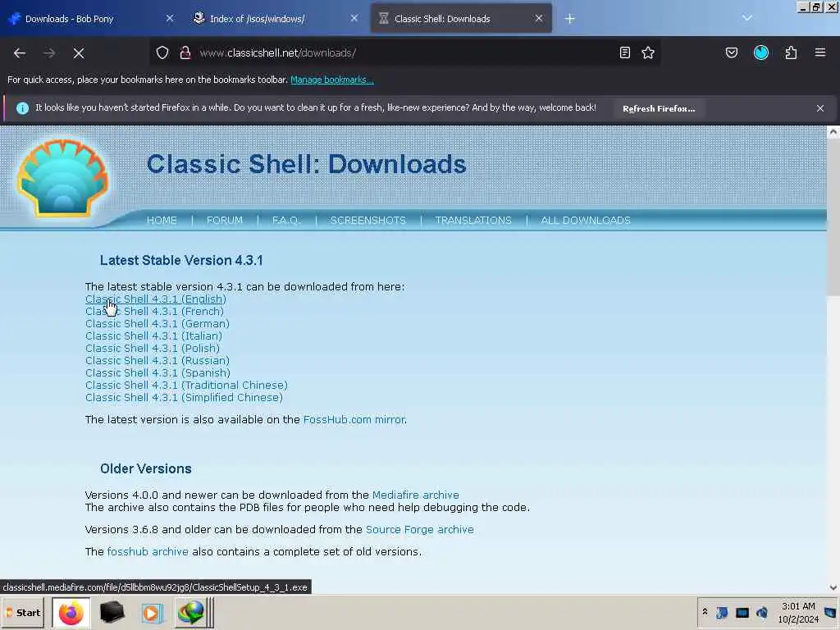Bookmark this page with the star
The image size is (840, 630).
[648, 52]
